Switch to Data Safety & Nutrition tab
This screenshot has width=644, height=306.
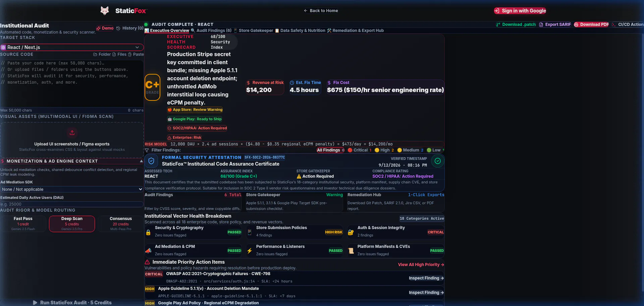tap(300, 31)
